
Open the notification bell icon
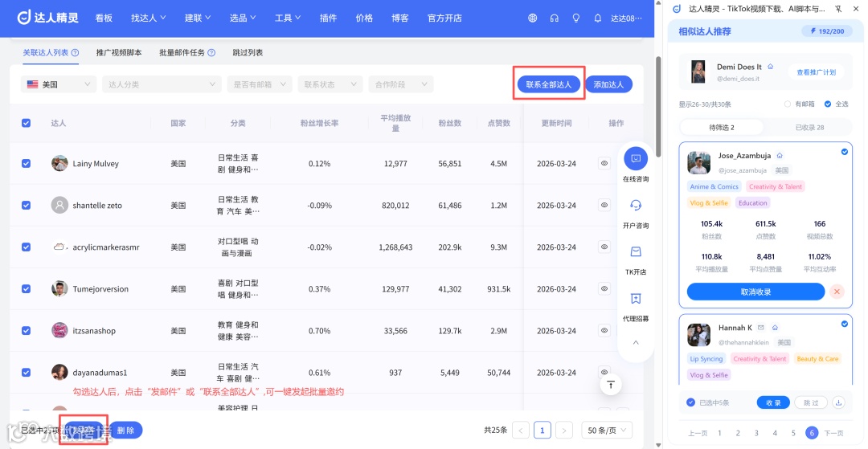click(597, 18)
